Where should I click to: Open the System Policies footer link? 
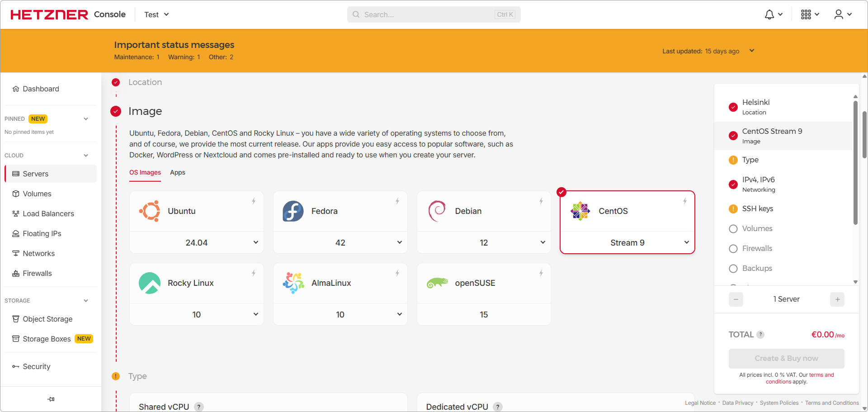point(779,403)
